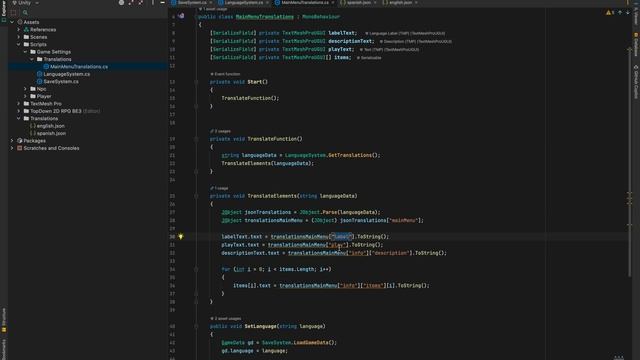Collapse the Scripts folder

pyautogui.click(x=18, y=44)
